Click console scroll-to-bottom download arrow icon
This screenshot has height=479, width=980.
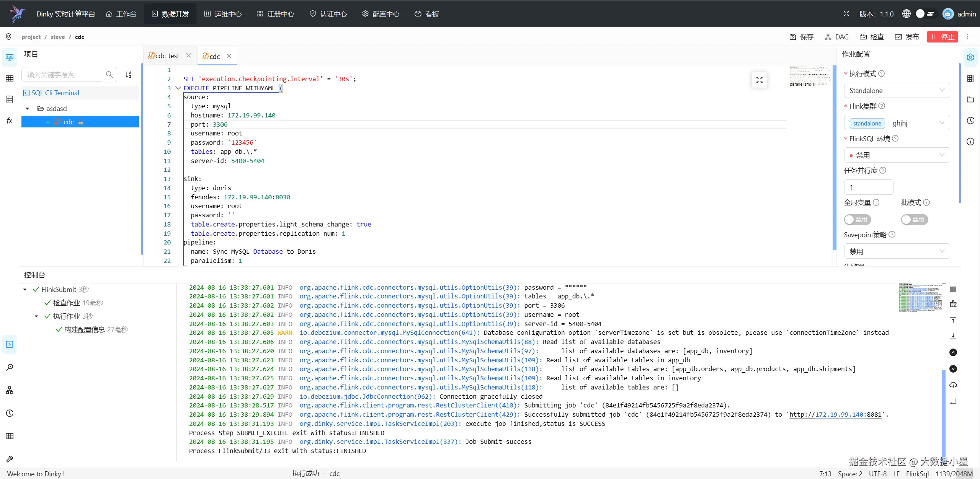point(953,336)
